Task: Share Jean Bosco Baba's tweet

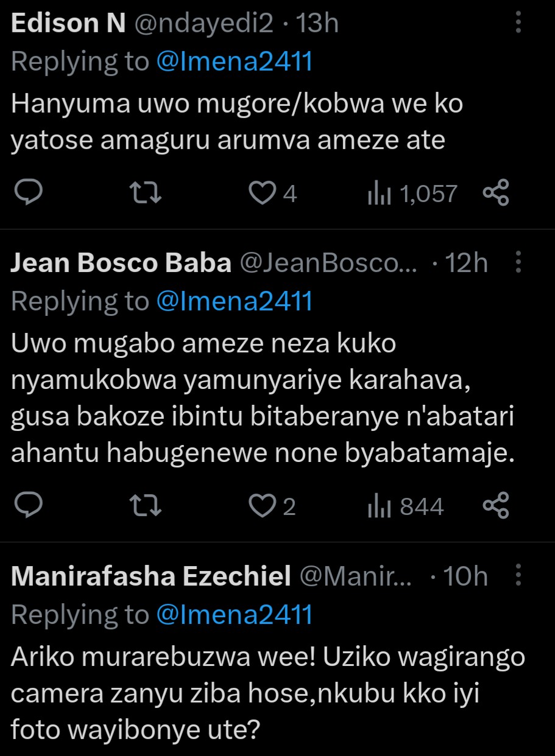Action: point(495,506)
